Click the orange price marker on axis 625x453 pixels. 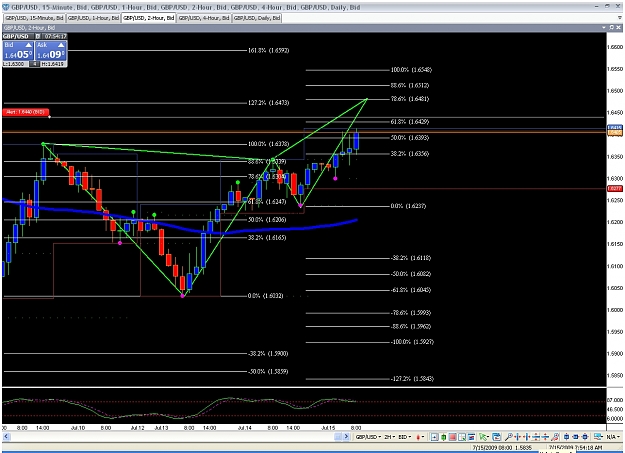(x=615, y=132)
